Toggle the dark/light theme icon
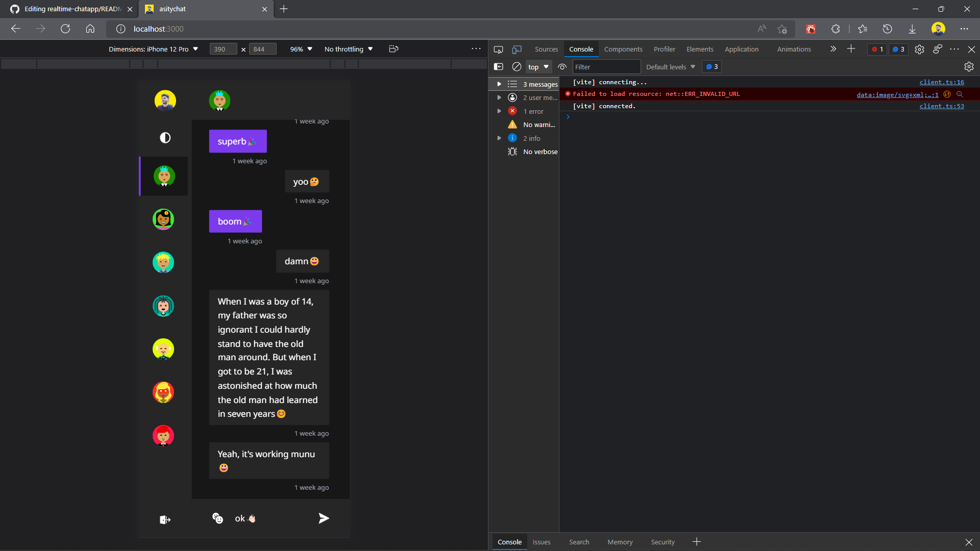Image resolution: width=980 pixels, height=551 pixels. 165,138
